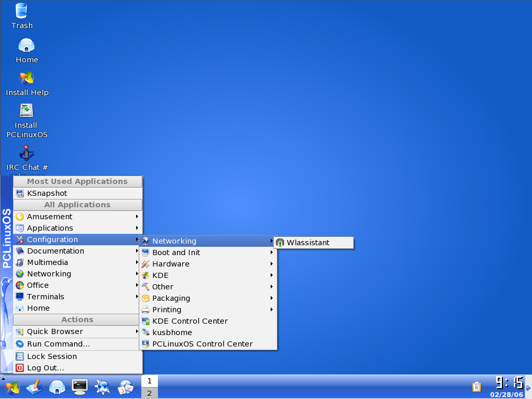Launch the terminal icon in the panel
Image resolution: width=532 pixels, height=399 pixels.
point(79,388)
